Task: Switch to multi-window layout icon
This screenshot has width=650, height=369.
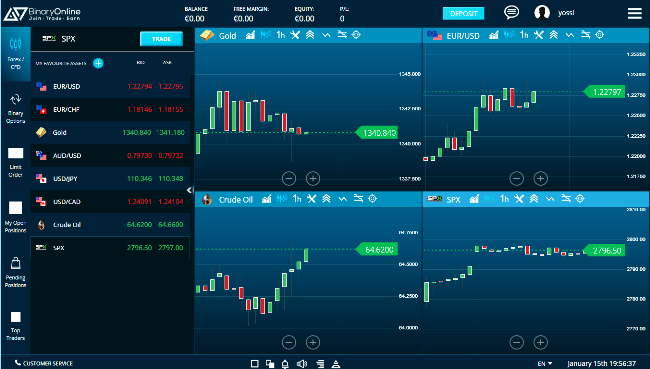Action: [x=270, y=364]
